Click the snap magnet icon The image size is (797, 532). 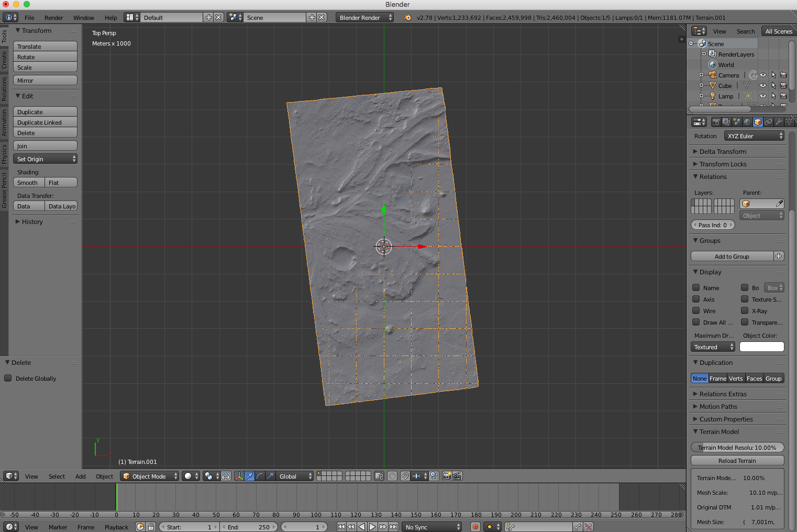405,476
